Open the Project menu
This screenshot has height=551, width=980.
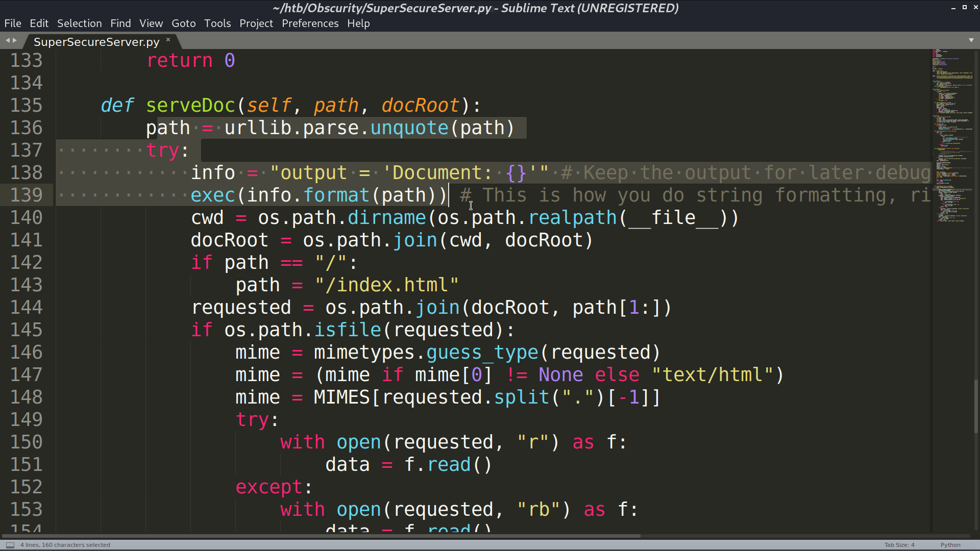tap(256, 23)
